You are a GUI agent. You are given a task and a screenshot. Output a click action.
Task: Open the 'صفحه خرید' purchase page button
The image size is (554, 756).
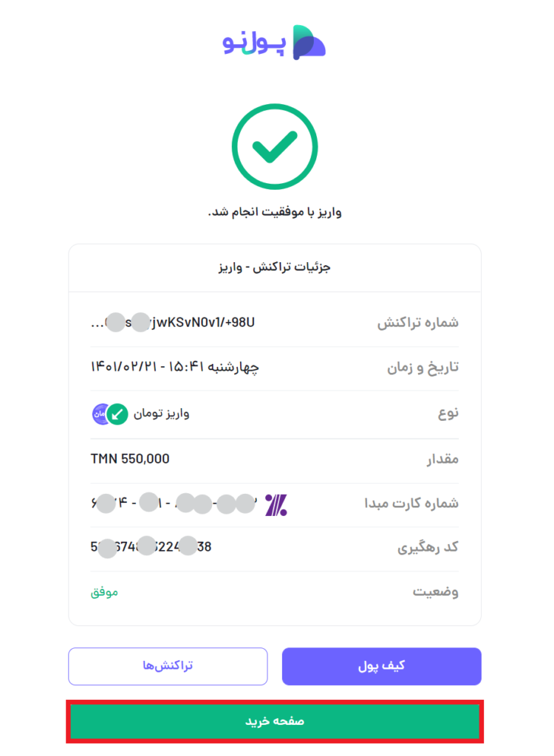click(x=275, y=721)
